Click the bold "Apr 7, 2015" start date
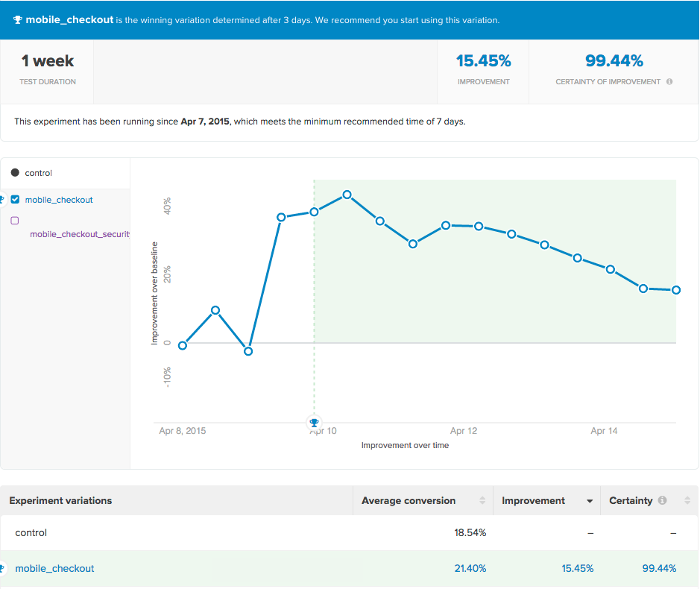The height and width of the screenshot is (589, 700). click(x=205, y=122)
